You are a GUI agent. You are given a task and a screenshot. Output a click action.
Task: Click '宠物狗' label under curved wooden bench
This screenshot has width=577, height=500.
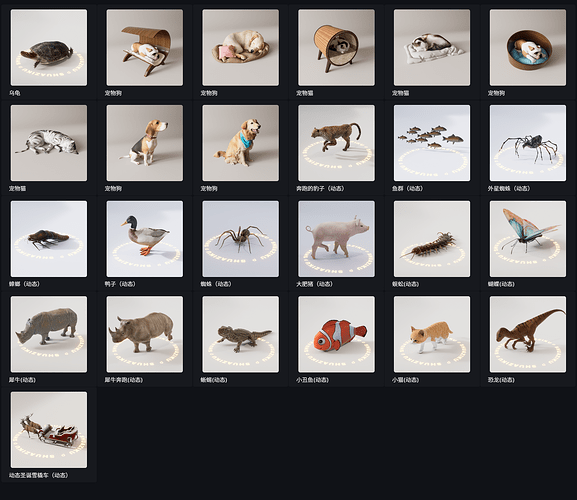pos(113,93)
